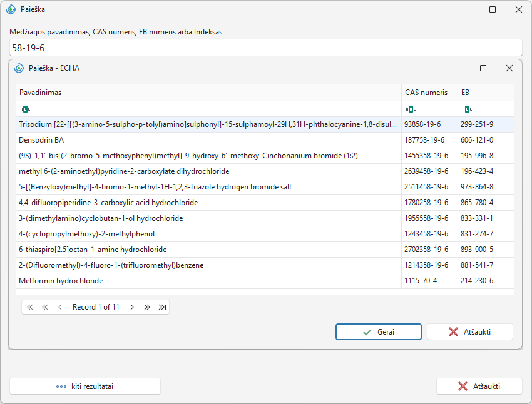The image size is (532, 404).
Task: Click EB number 299-251-9
Action: click(477, 124)
